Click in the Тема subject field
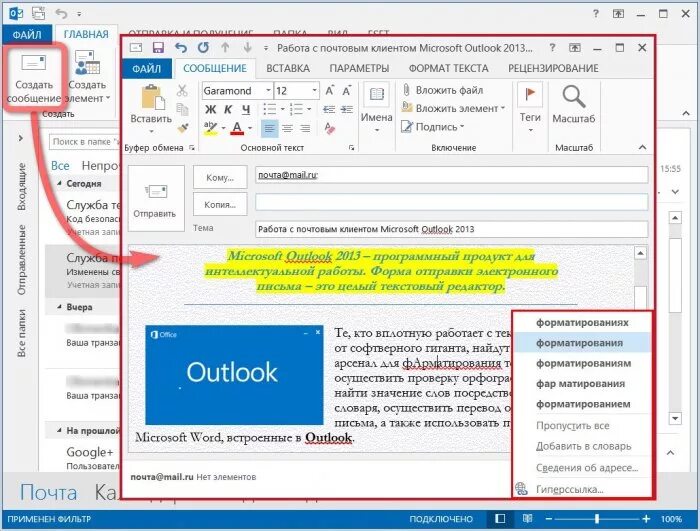 coord(451,229)
